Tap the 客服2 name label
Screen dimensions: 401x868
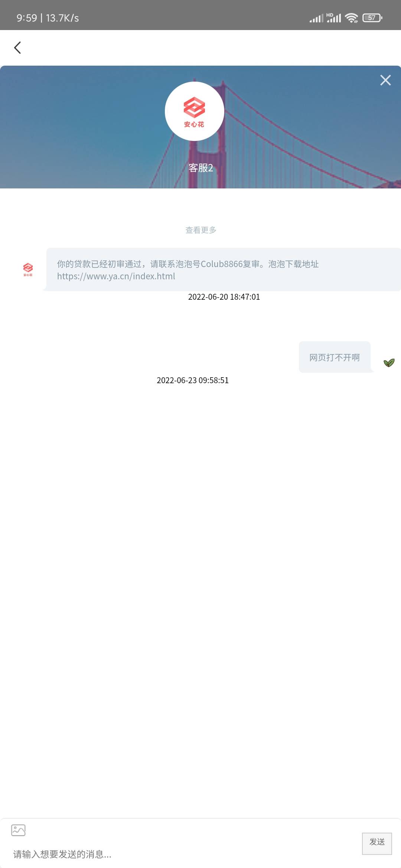pos(200,168)
